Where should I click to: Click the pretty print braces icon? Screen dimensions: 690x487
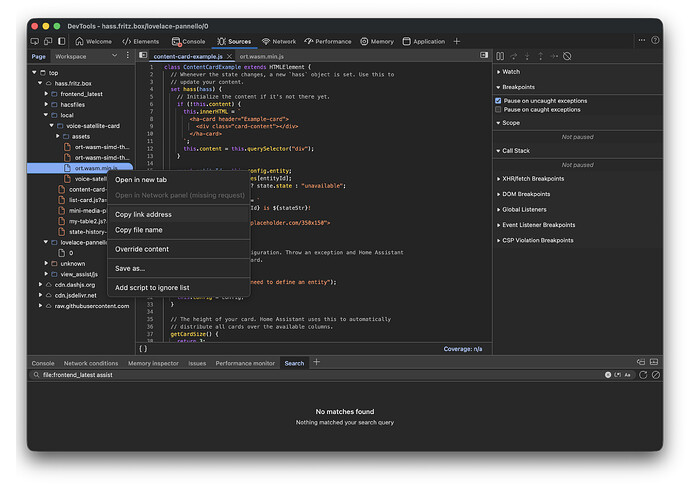tap(143, 348)
